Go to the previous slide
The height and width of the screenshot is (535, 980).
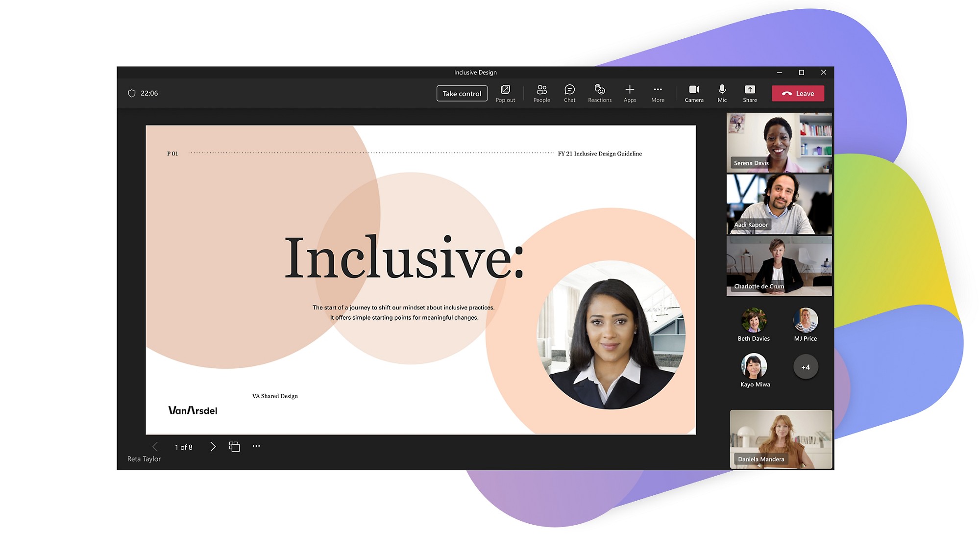(x=155, y=447)
